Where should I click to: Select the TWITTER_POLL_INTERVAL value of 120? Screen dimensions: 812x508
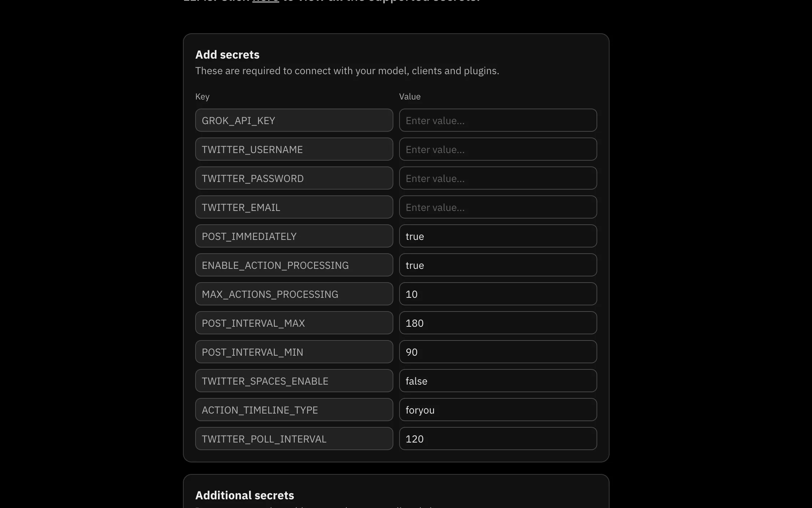(x=497, y=439)
